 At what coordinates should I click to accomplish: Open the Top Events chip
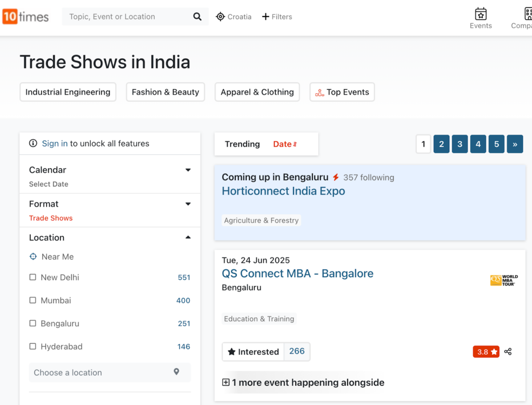[342, 92]
